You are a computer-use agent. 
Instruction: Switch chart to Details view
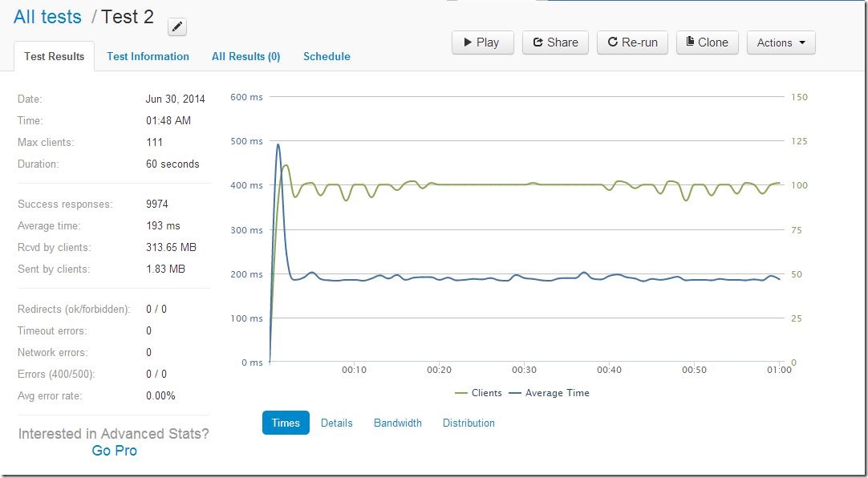pos(337,423)
